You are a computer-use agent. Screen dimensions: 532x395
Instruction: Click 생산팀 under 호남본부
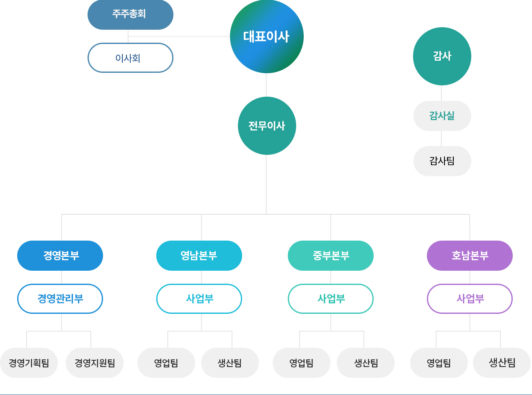(502, 363)
